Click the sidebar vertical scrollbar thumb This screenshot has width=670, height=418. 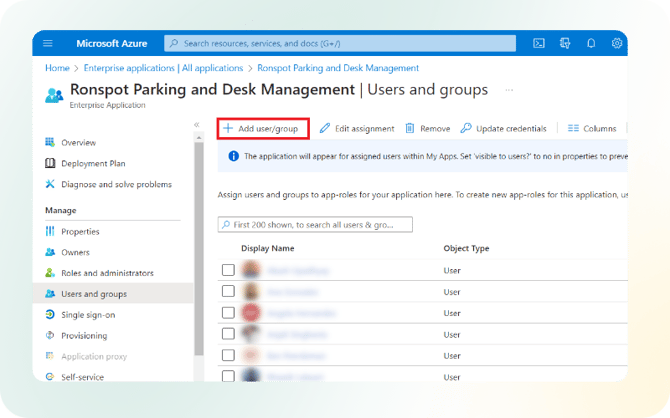click(x=199, y=249)
